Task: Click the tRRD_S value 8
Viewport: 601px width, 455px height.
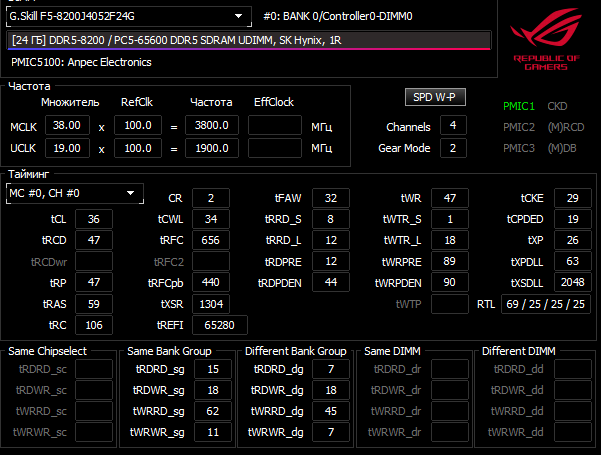Action: [x=331, y=219]
